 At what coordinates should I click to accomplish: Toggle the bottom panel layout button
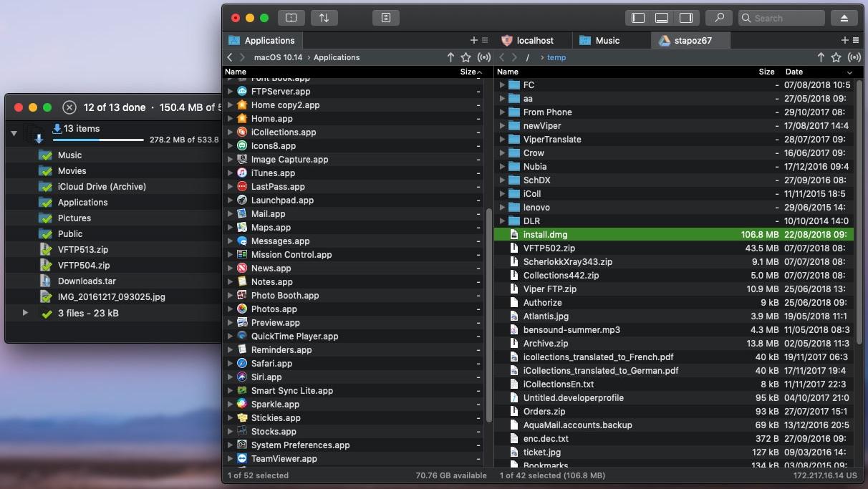click(662, 18)
